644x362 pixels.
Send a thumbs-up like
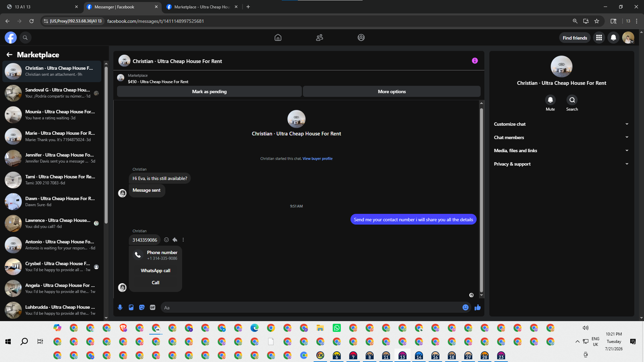[x=478, y=307]
